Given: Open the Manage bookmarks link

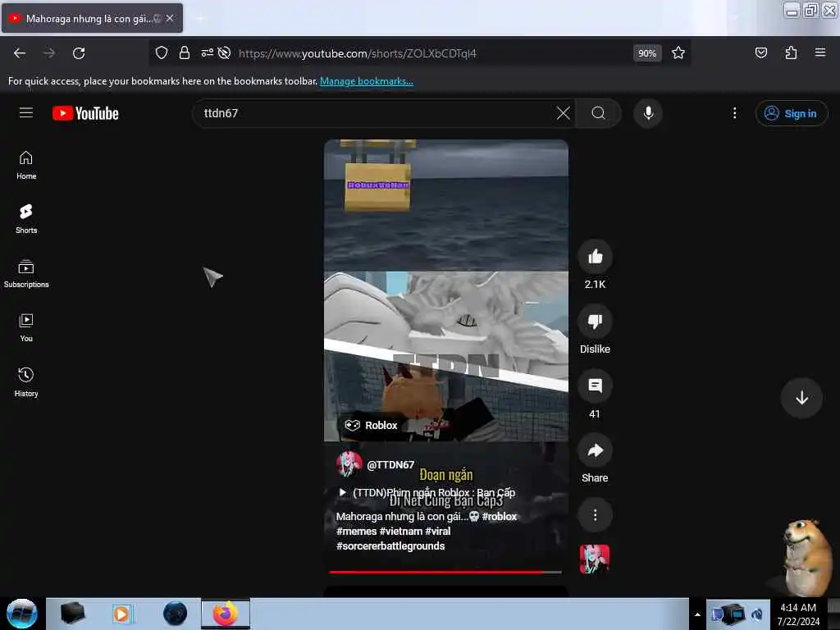Looking at the screenshot, I should pos(367,81).
